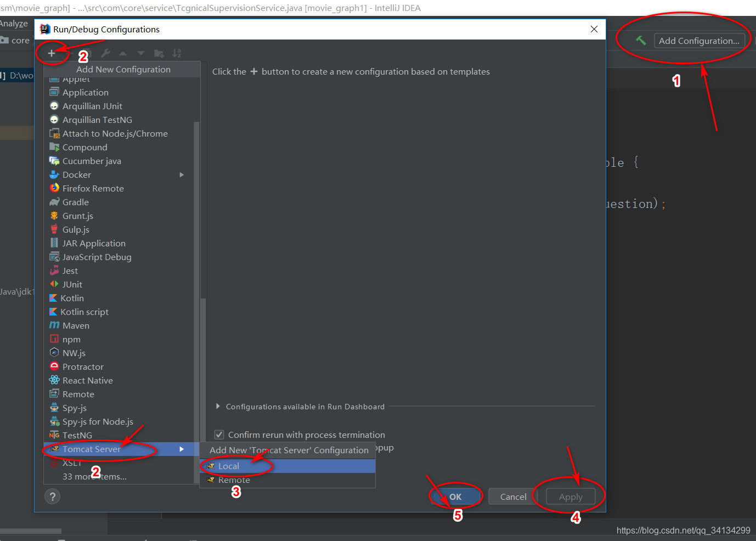Click the Create New Folder icon
Screen dimensions: 756x541
click(x=159, y=53)
